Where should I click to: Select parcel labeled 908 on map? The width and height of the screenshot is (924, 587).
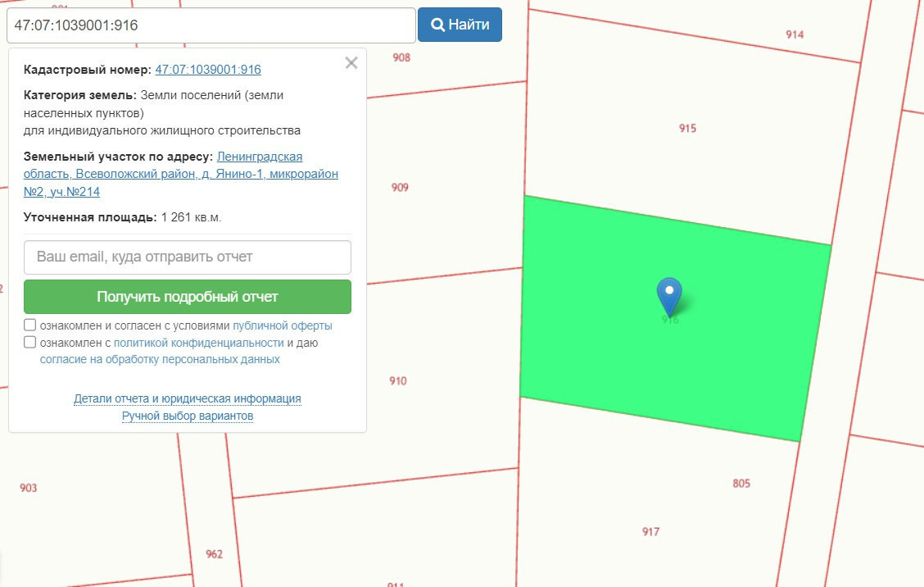[x=401, y=58]
